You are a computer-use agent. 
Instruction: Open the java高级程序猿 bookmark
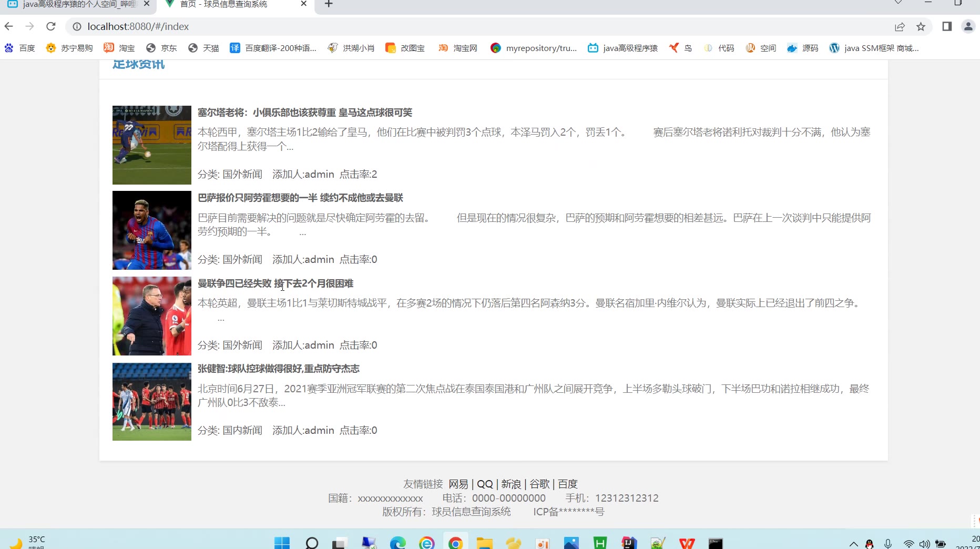(x=623, y=48)
